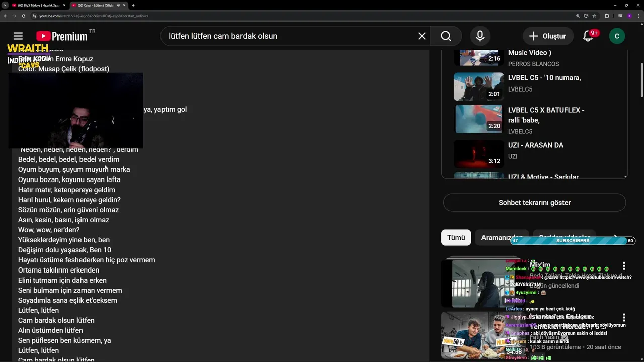Run search with the magnifier button
Screen dimensions: 644x362
click(446, 36)
